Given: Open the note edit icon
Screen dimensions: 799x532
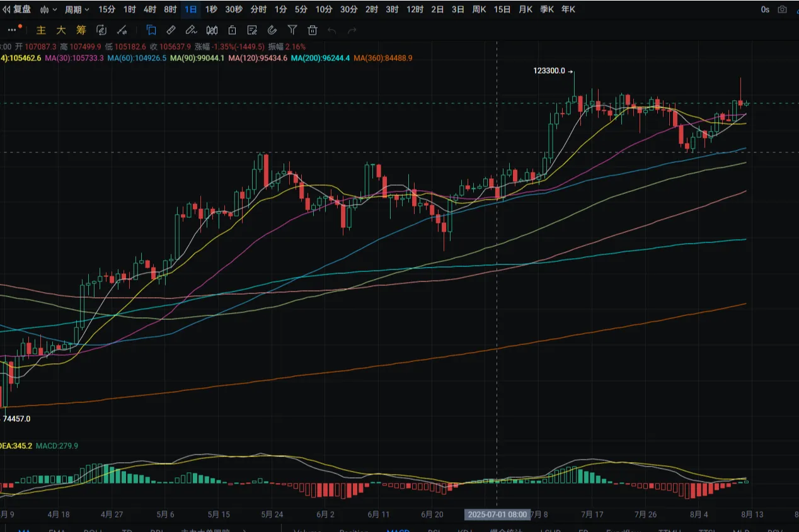Looking at the screenshot, I should (252, 30).
